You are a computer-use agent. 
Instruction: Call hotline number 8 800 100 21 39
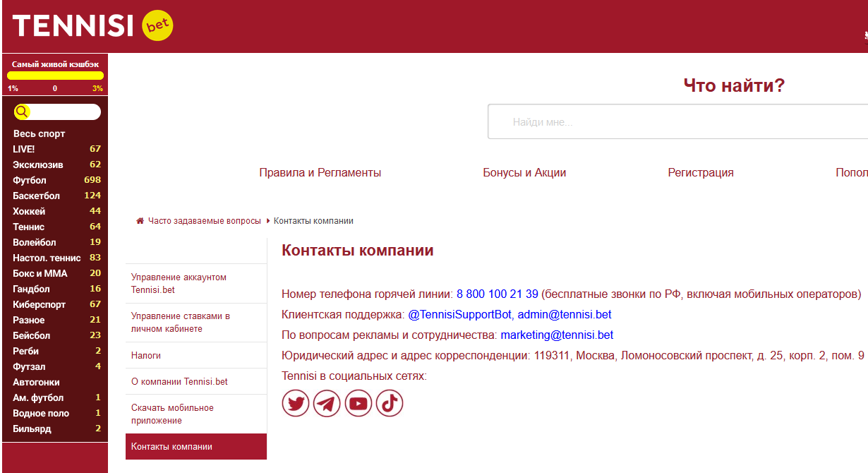click(497, 294)
